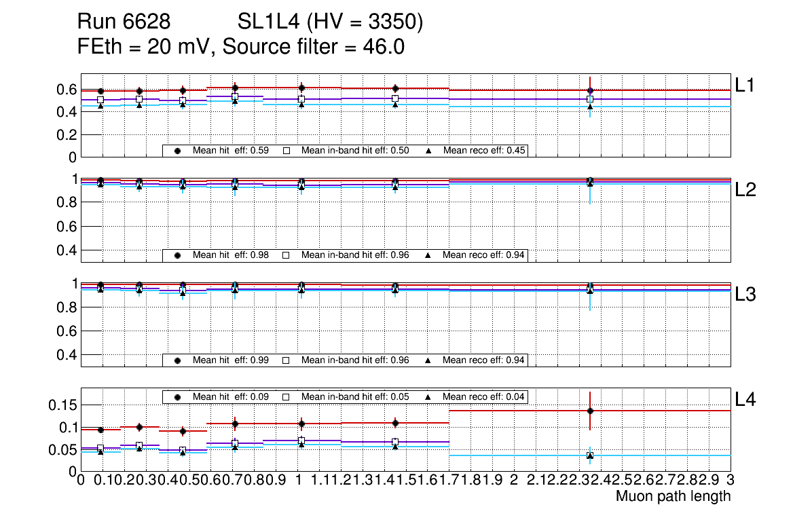Click the open square legend marker in L1 panel
This screenshot has height=524, width=812.
click(286, 151)
